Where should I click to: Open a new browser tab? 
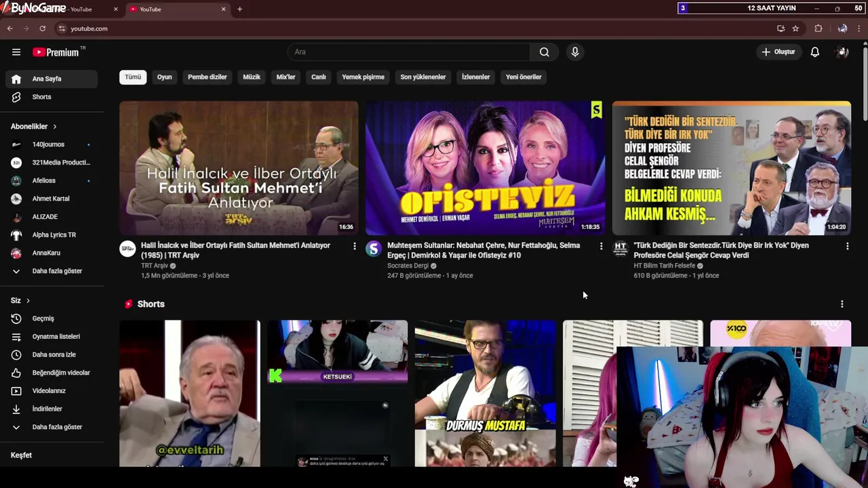pyautogui.click(x=239, y=9)
